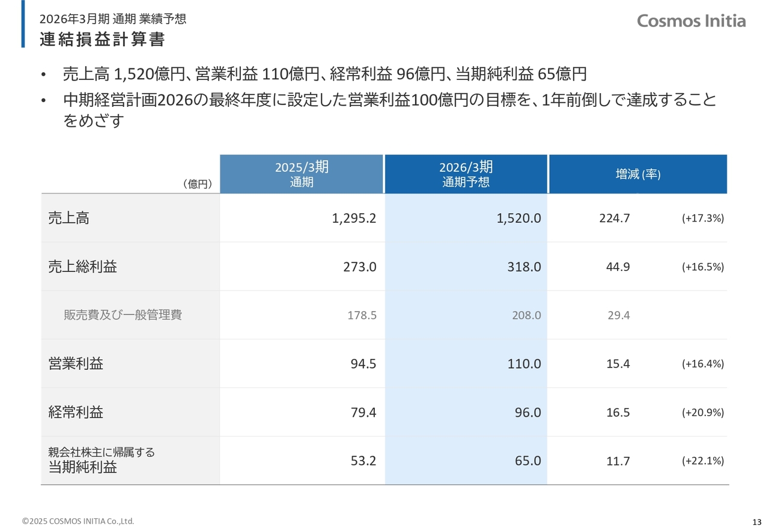Click the （億円） unit label
Screen dimensions: 769x532
point(198,184)
